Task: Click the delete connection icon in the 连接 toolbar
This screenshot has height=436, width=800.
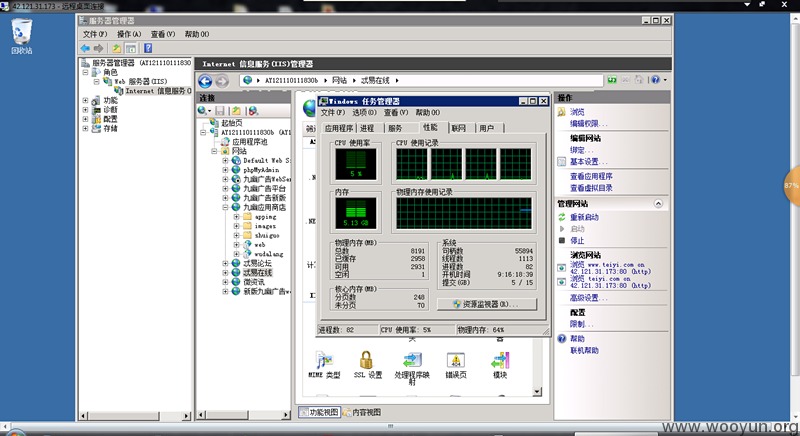Action: click(x=254, y=111)
